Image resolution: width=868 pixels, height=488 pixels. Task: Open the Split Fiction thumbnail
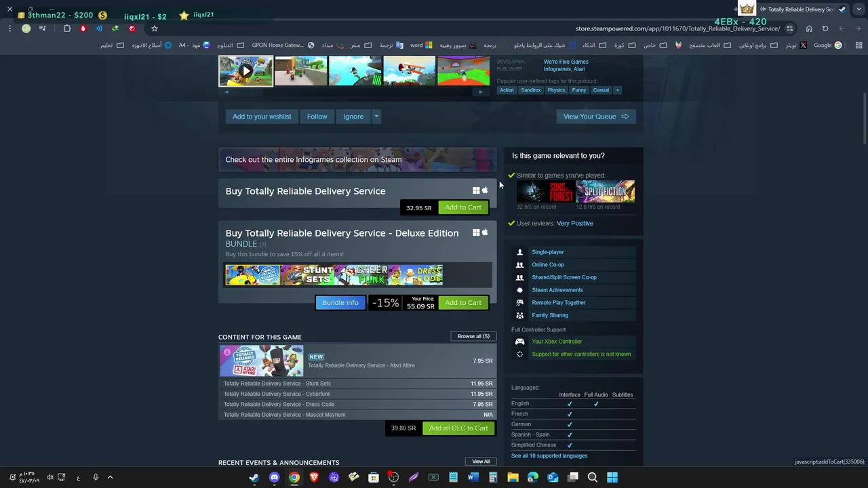click(x=605, y=192)
